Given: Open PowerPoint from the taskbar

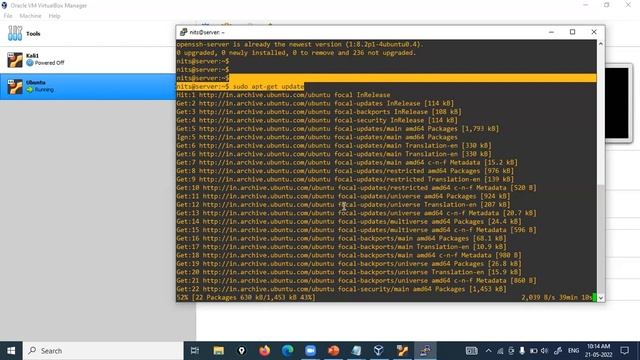Looking at the screenshot, I should (x=333, y=351).
